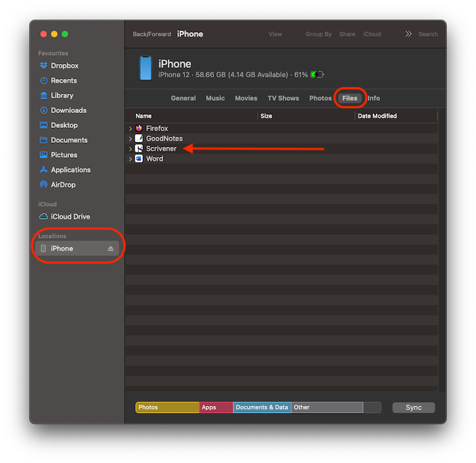Click the AirDrop icon

(x=44, y=185)
